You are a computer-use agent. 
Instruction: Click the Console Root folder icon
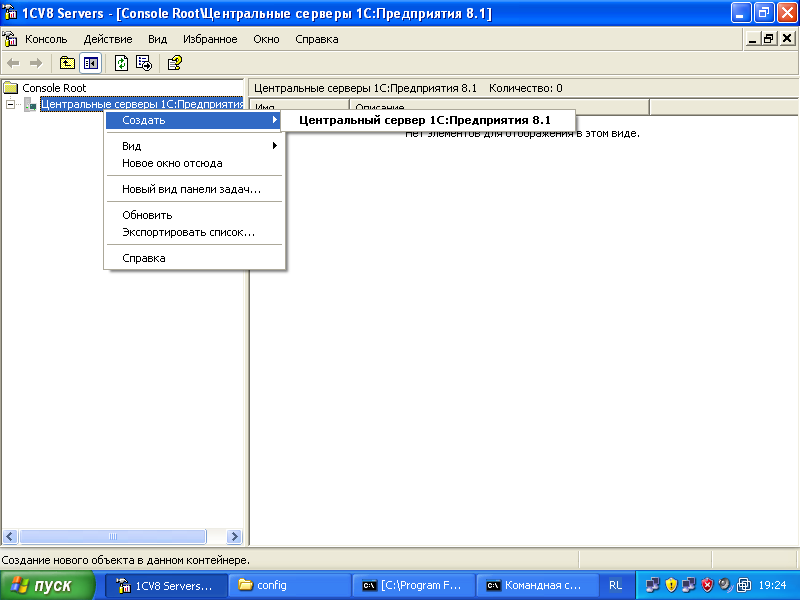tap(11, 88)
